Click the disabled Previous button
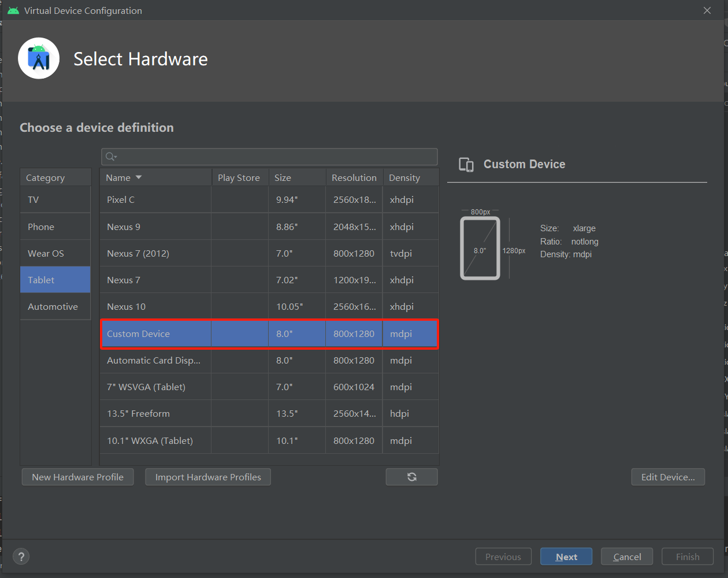The image size is (728, 578). 503,557
